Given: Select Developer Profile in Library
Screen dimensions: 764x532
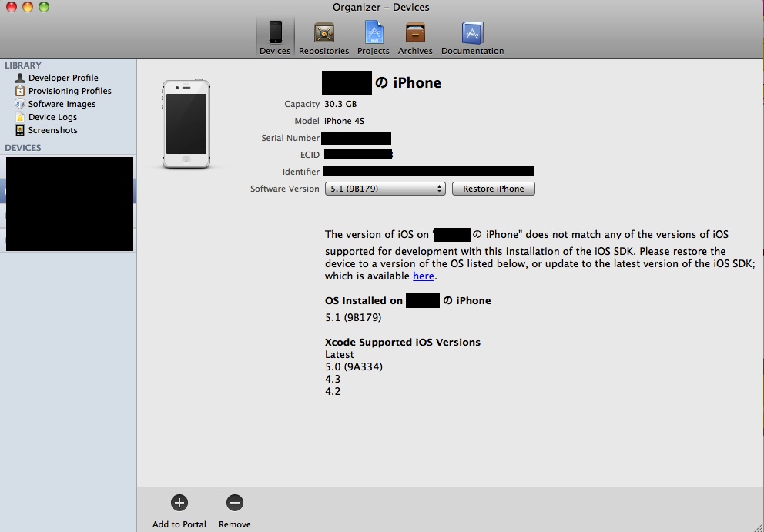Looking at the screenshot, I should tap(62, 78).
